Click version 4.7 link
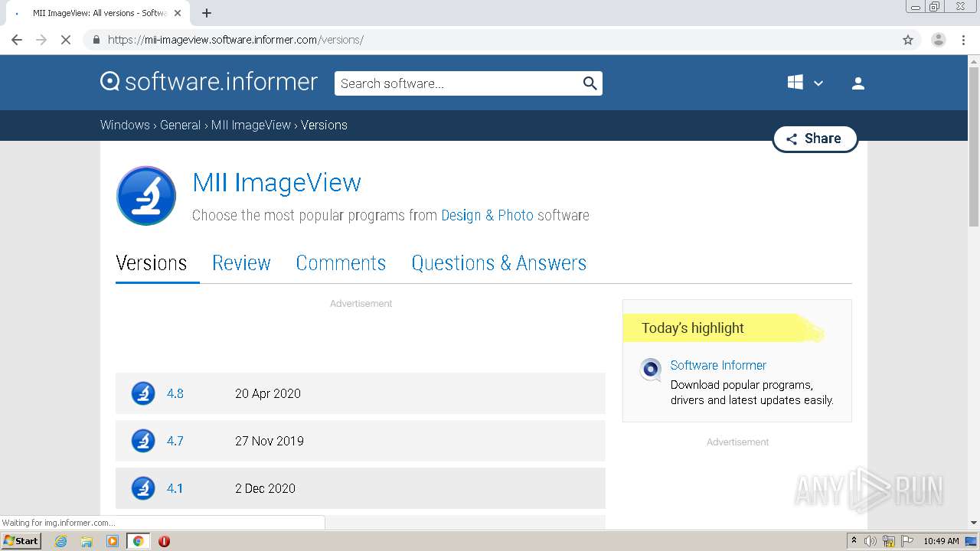 pos(175,441)
